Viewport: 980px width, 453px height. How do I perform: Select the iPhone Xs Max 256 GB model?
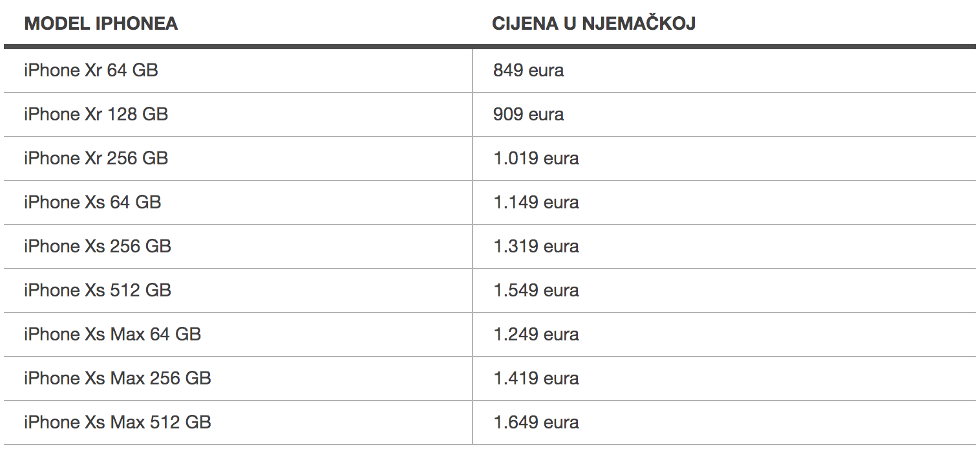point(118,378)
